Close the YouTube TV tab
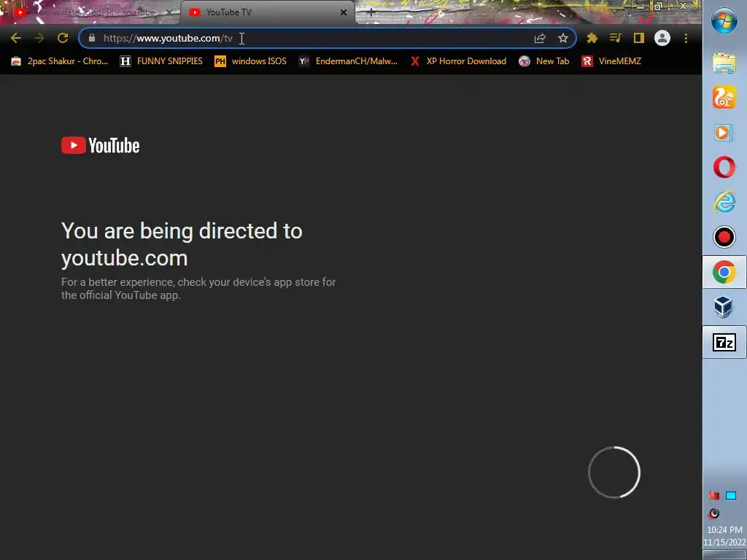The width and height of the screenshot is (747, 560). pyautogui.click(x=344, y=12)
